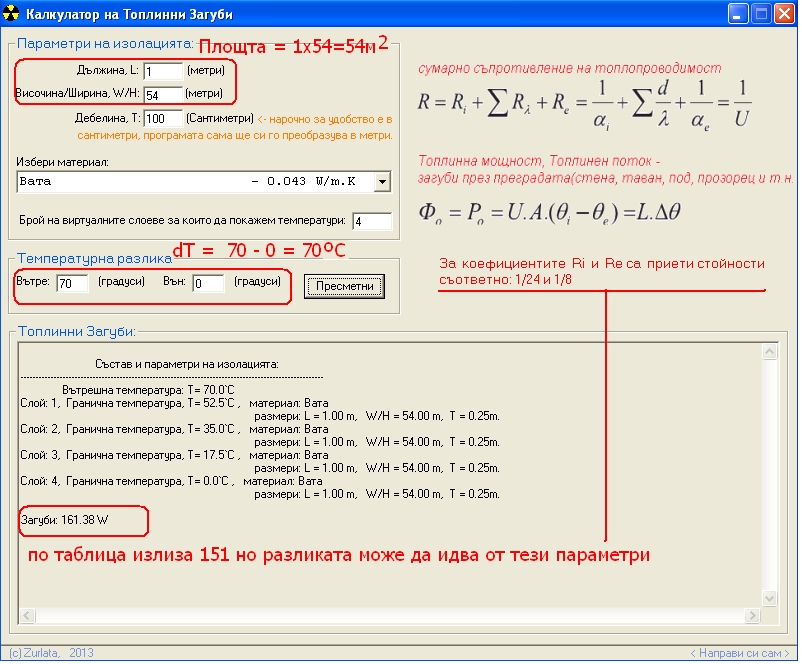
Task: Click the Загуби: 161.38 W result line
Action: [64, 520]
